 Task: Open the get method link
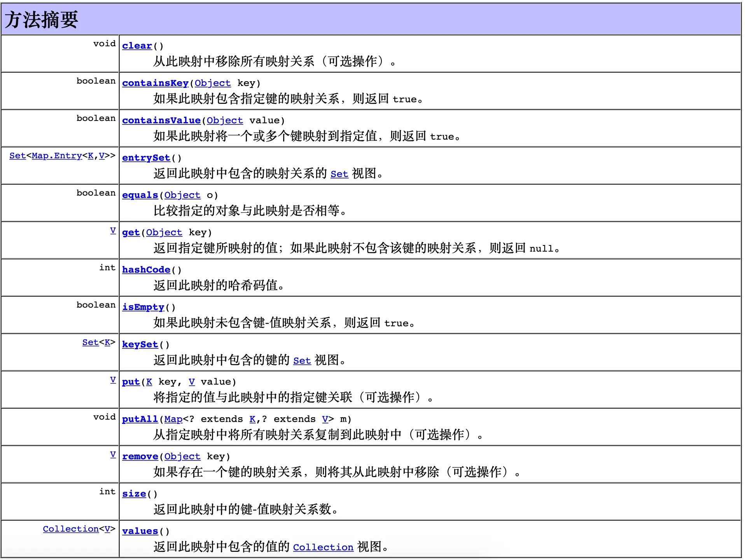point(131,233)
